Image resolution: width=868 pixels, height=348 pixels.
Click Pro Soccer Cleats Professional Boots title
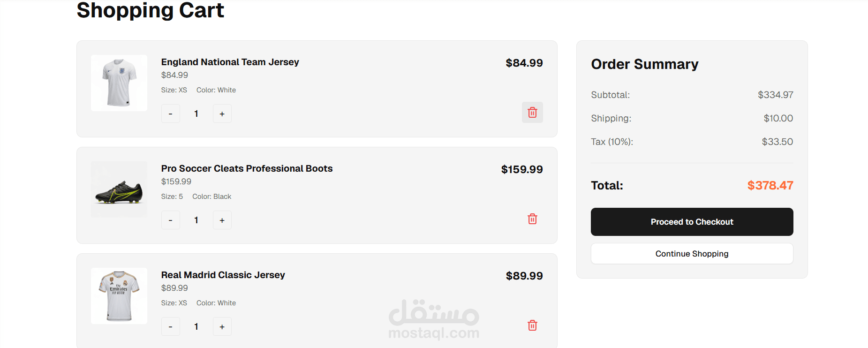[x=247, y=168]
